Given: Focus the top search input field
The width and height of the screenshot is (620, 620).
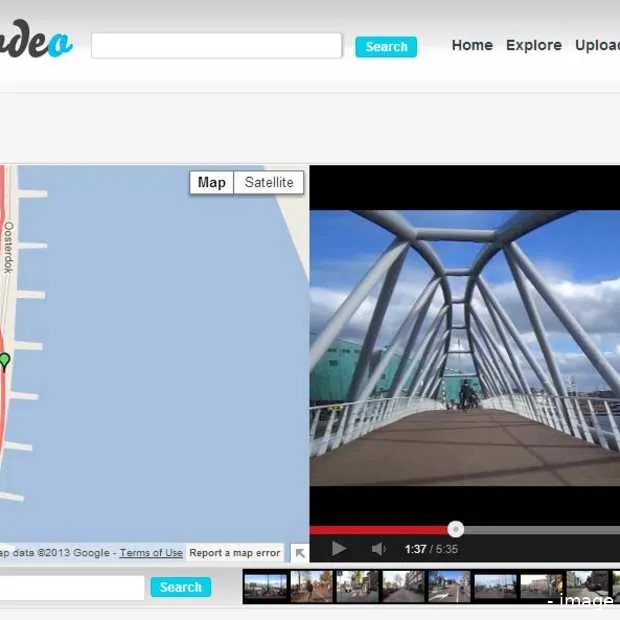Looking at the screenshot, I should click(x=217, y=46).
